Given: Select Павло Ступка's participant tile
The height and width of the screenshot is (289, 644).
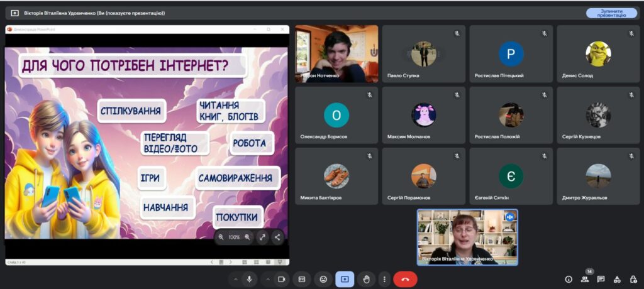Looking at the screenshot, I should [423, 54].
